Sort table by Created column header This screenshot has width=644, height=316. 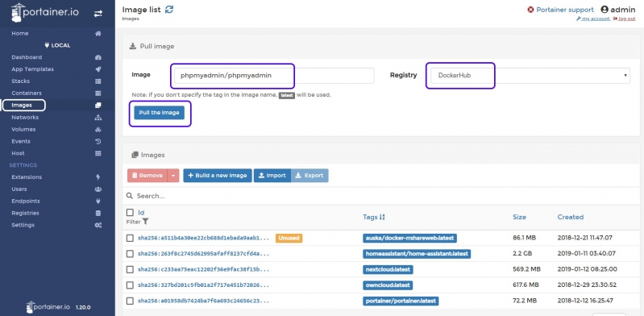(570, 217)
